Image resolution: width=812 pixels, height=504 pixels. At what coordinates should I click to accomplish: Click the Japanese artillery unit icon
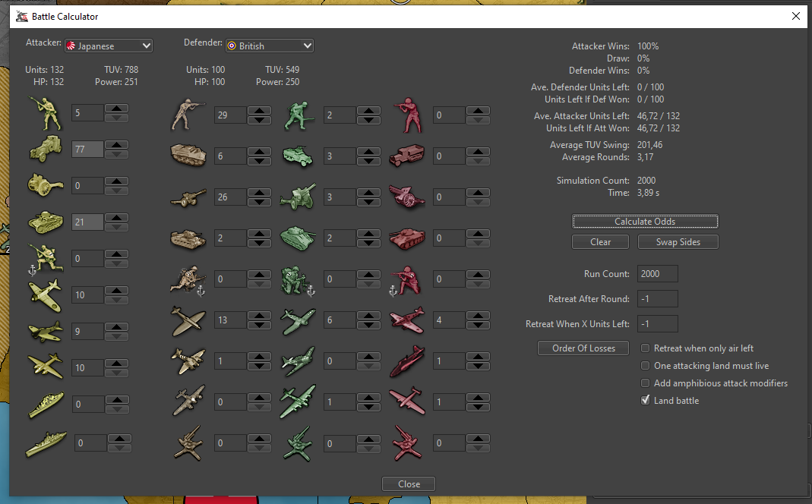tap(46, 185)
